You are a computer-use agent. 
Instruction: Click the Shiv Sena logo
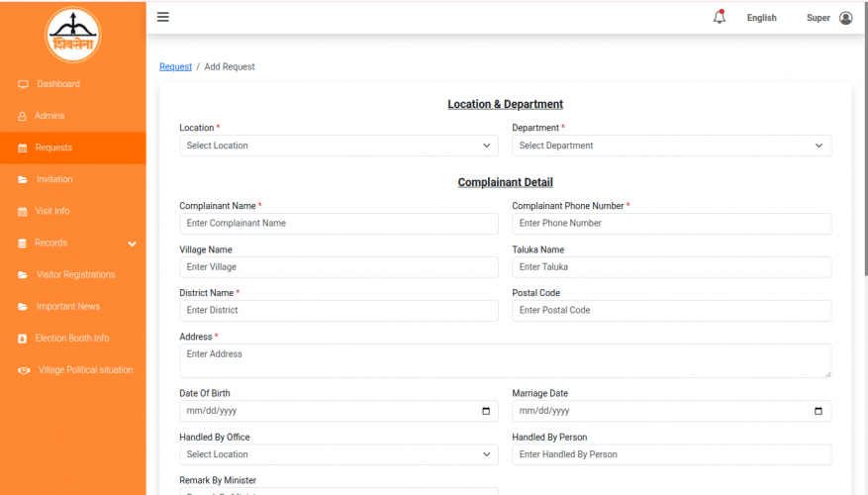[x=73, y=35]
